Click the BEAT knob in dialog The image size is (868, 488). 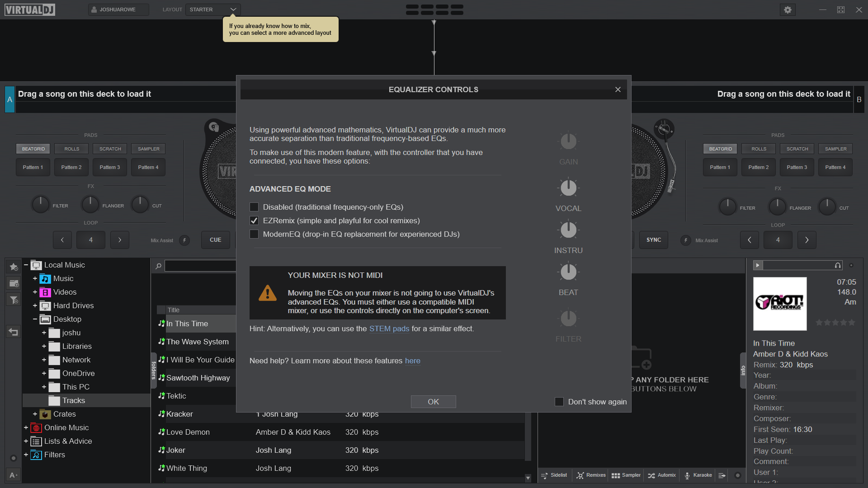(x=568, y=272)
